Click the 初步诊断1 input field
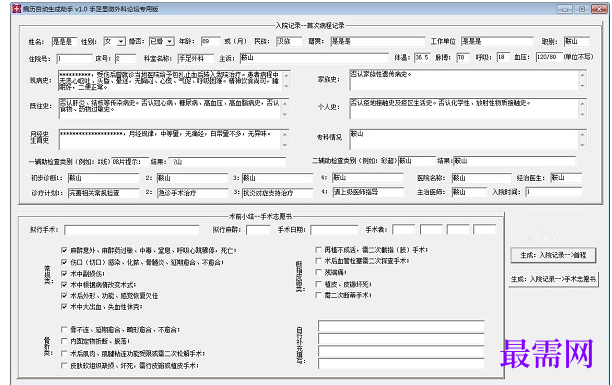The width and height of the screenshot is (612, 385). pos(103,178)
